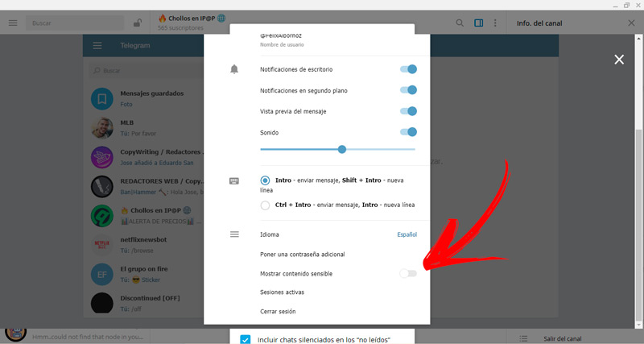Toggle the side panel layout icon
644x344 pixels.
coord(478,23)
